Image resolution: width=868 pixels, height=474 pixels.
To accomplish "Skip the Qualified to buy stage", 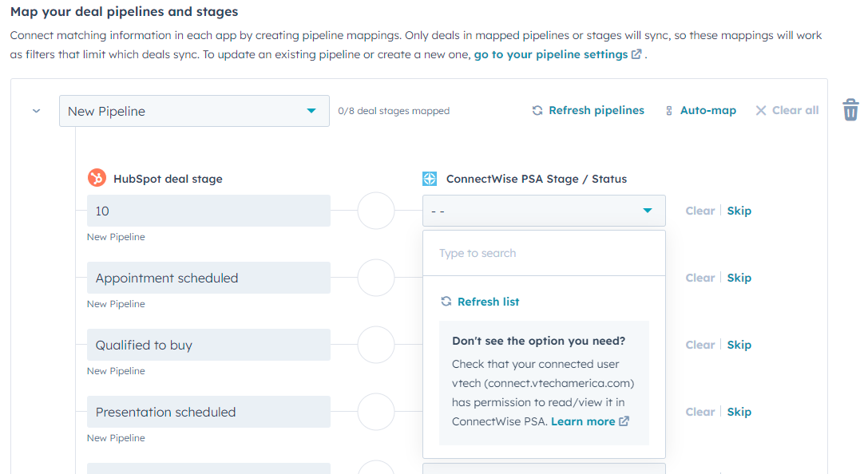I will coord(739,346).
